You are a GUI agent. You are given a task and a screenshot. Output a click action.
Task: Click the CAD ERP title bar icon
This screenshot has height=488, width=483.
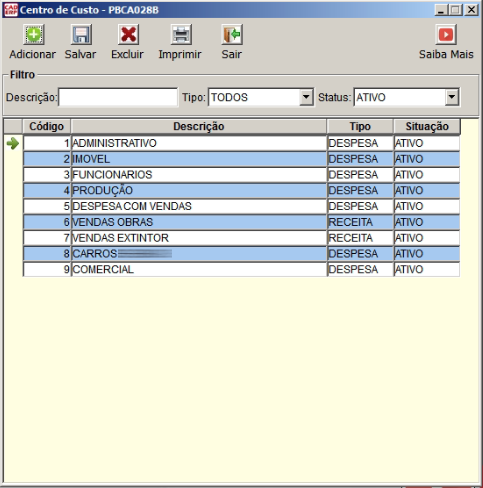point(11,10)
